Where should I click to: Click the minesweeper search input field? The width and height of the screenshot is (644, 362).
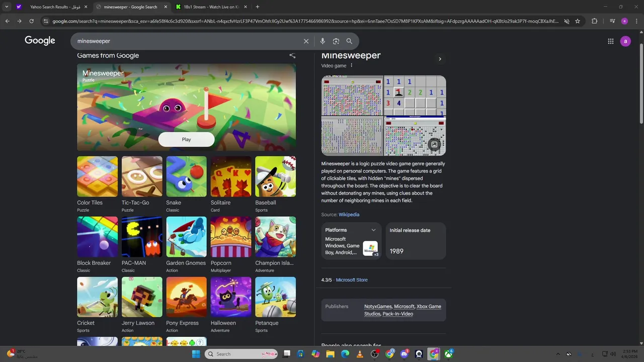[186, 41]
